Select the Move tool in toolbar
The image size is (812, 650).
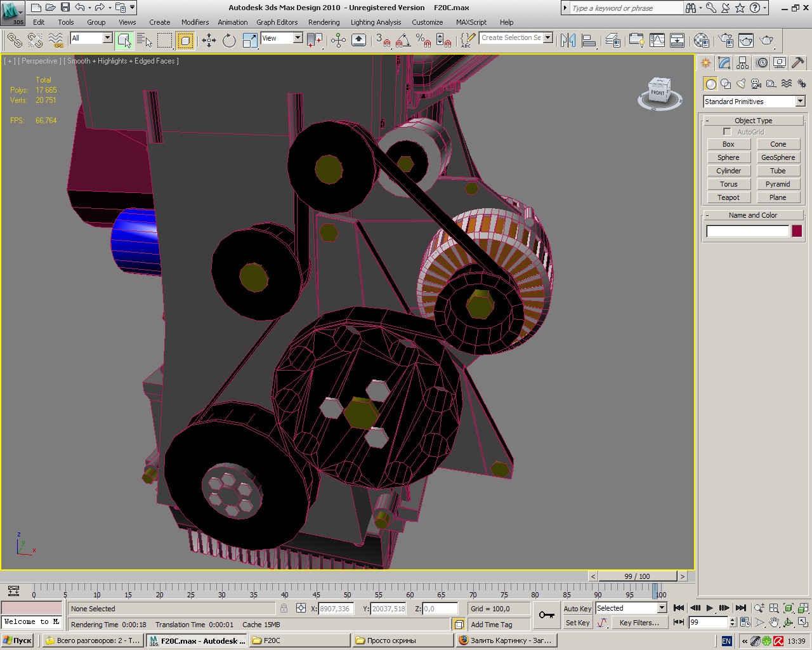pyautogui.click(x=209, y=41)
